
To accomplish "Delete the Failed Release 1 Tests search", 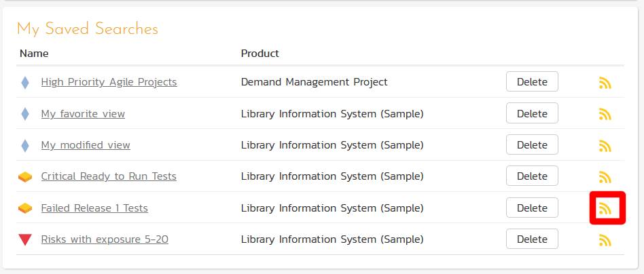I will tap(532, 208).
